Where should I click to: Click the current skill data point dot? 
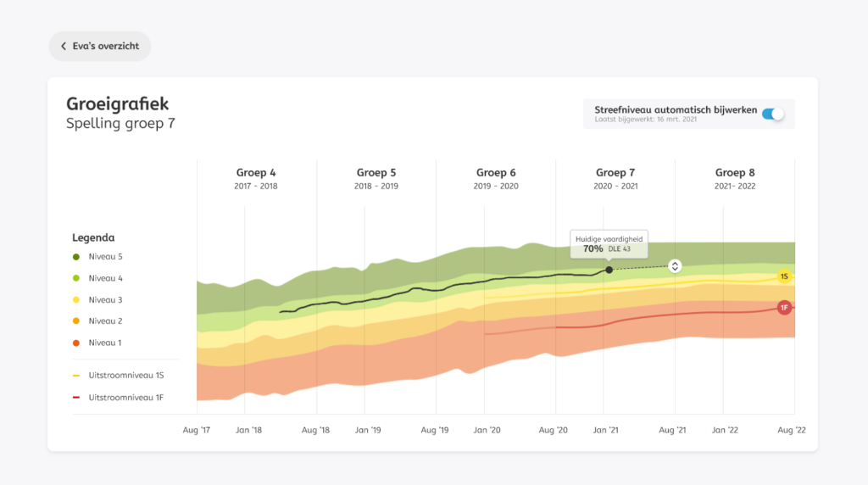609,270
